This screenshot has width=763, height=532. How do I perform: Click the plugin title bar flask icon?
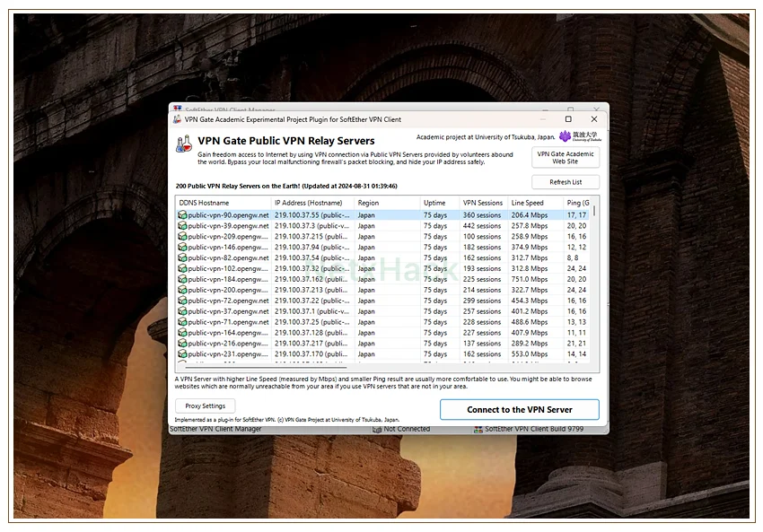tap(178, 119)
